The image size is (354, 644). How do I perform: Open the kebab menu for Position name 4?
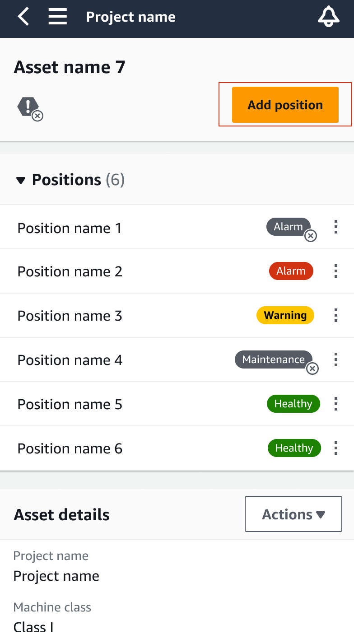tap(336, 359)
